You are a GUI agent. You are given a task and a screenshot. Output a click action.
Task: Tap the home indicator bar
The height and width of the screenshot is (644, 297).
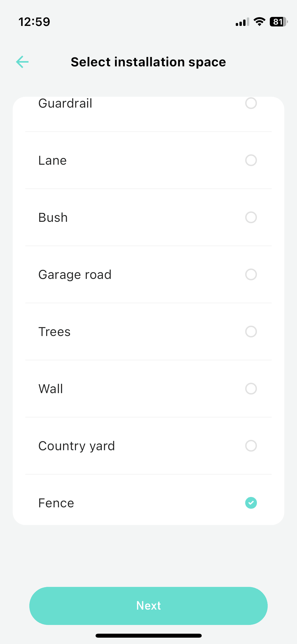click(x=148, y=636)
